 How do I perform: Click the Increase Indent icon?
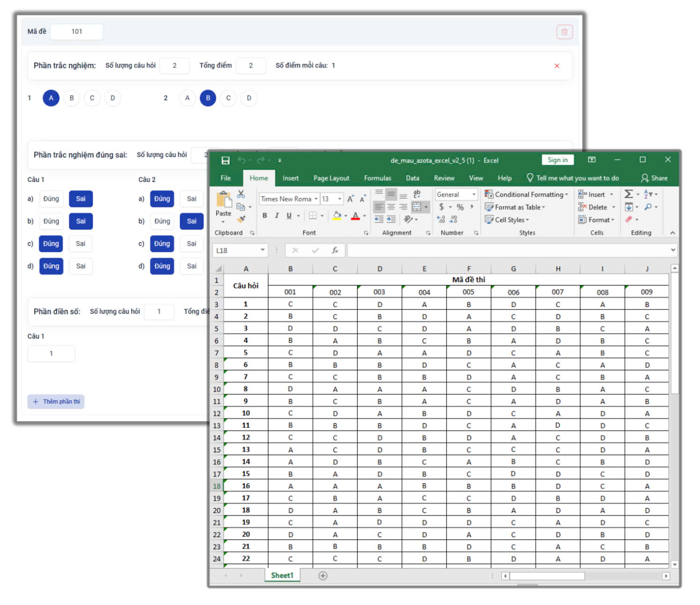391,219
